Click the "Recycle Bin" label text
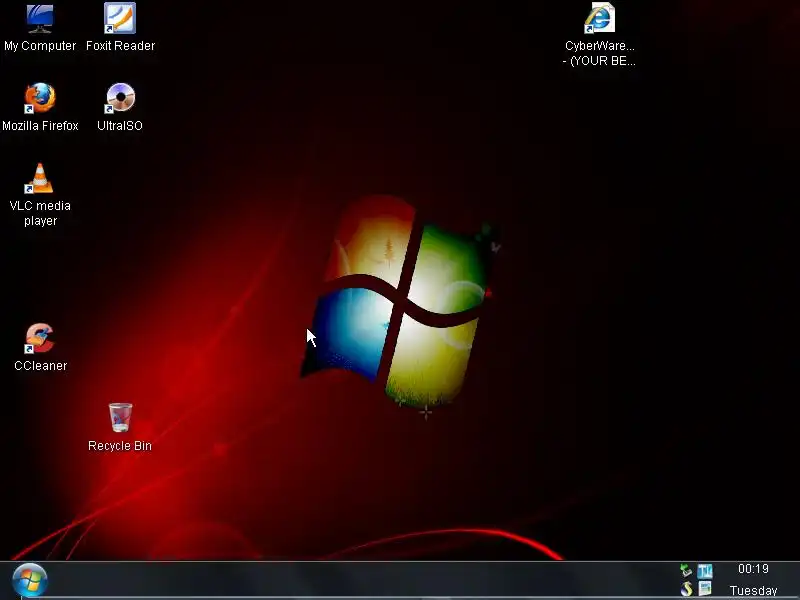 tap(120, 446)
